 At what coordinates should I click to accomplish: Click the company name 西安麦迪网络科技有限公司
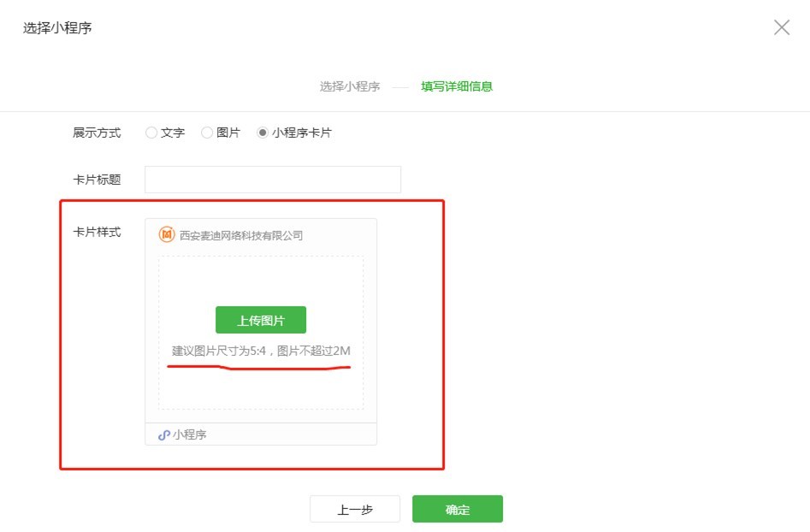coord(242,234)
